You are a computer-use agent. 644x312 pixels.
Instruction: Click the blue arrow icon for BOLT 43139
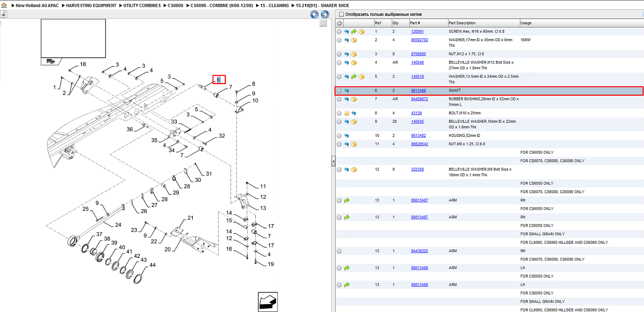pyautogui.click(x=354, y=113)
